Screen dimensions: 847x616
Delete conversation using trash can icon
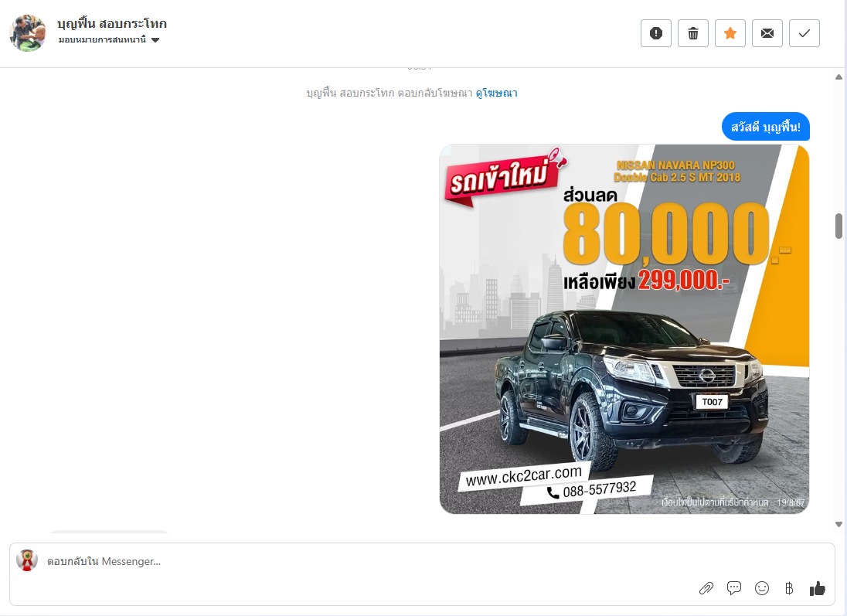pyautogui.click(x=693, y=33)
